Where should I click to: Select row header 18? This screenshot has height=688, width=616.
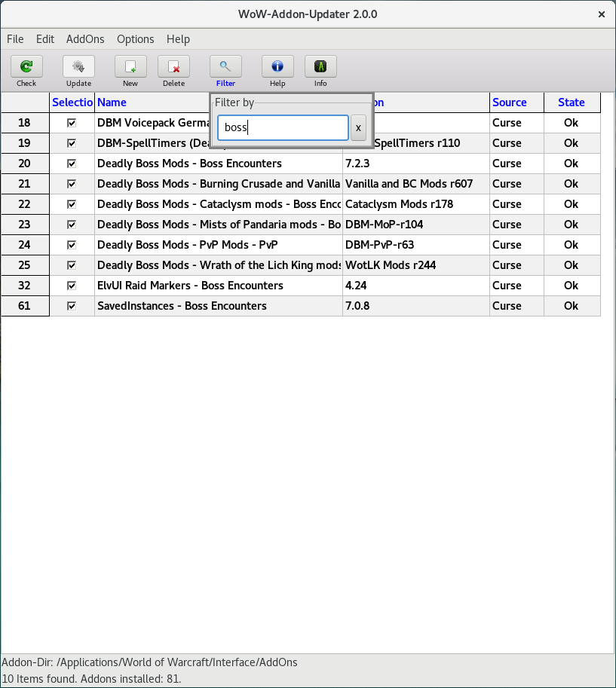click(x=25, y=123)
